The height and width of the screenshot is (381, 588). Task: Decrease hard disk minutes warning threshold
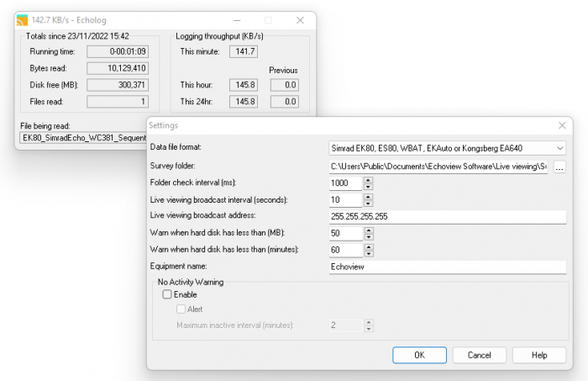point(368,254)
